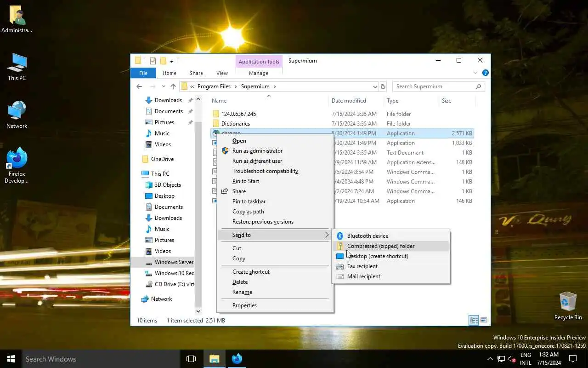Click Refresh button in address bar
The image size is (588, 368).
pos(383,86)
